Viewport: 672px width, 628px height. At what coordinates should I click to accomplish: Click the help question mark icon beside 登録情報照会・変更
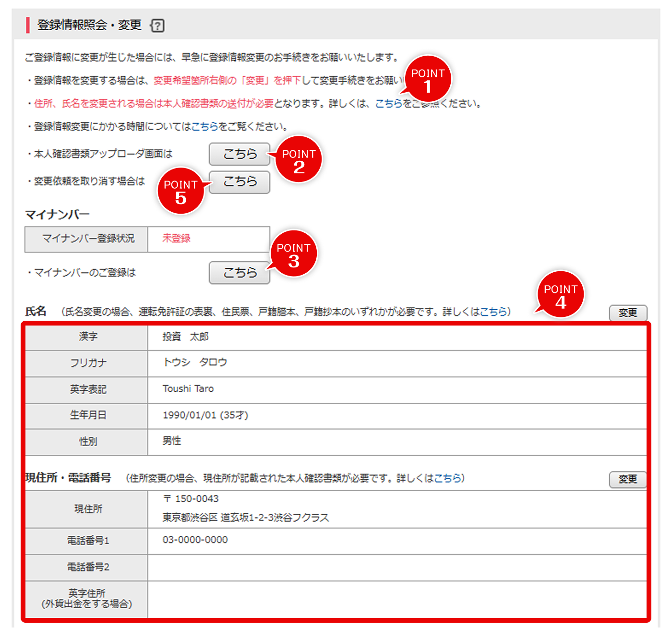click(158, 25)
